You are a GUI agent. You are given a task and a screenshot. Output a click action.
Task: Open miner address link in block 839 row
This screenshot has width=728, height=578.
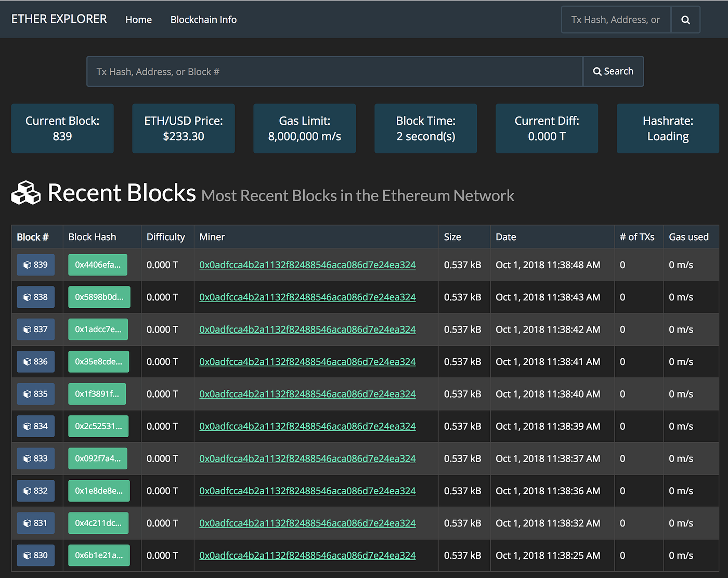pyautogui.click(x=307, y=265)
